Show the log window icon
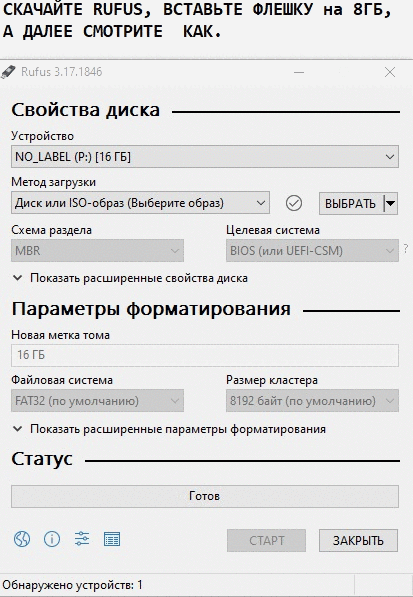 pos(112,539)
